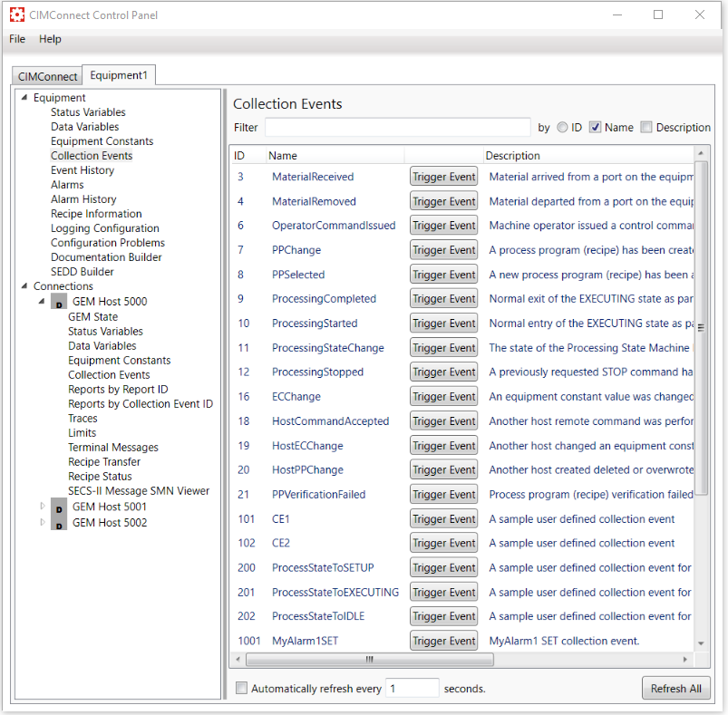Open Documentation Builder in the tree
This screenshot has height=715, width=728.
coord(106,257)
